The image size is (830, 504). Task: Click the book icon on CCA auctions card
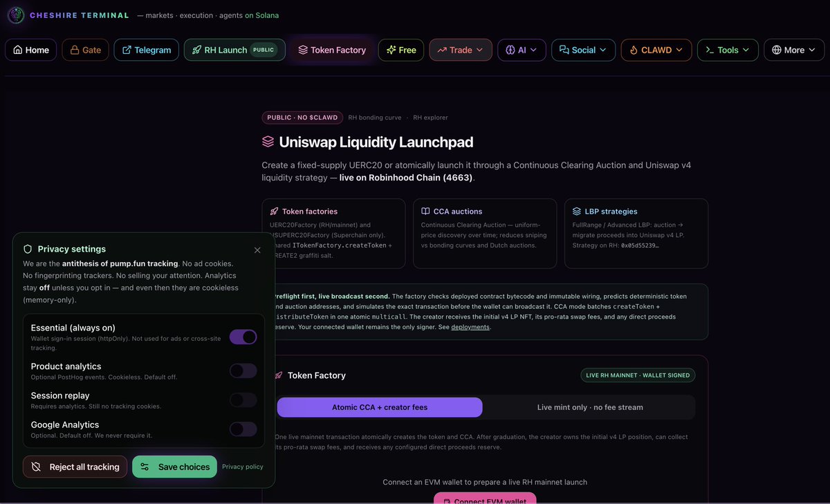pos(425,211)
